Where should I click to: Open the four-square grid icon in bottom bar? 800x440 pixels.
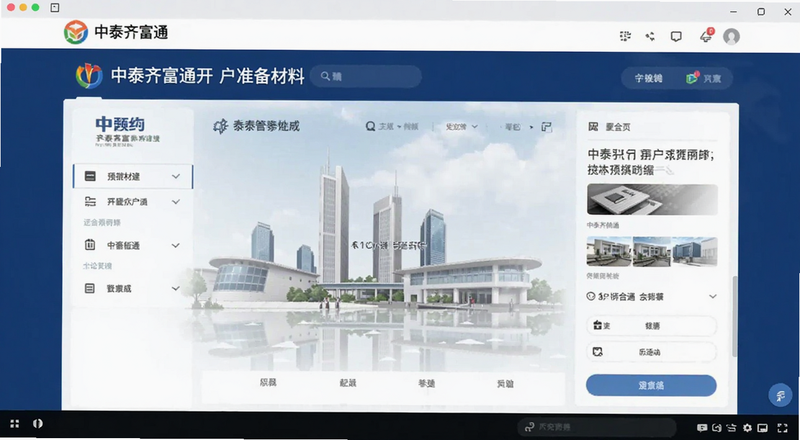[15, 424]
